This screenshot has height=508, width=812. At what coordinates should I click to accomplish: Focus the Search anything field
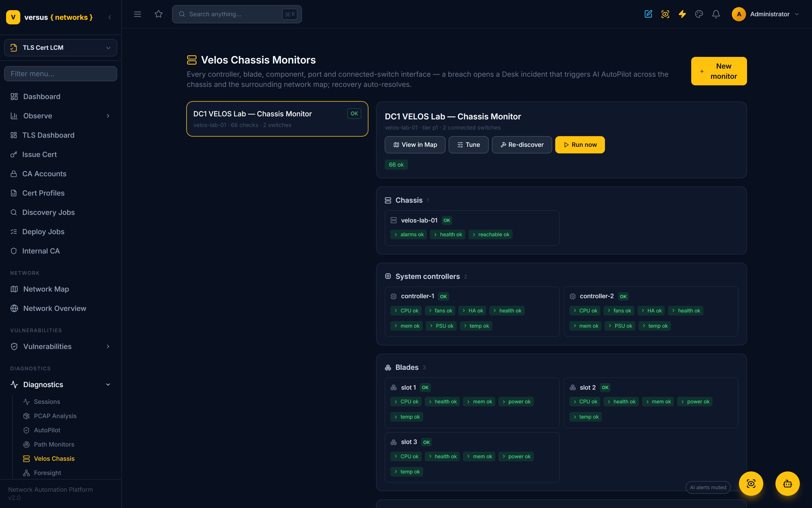237,14
